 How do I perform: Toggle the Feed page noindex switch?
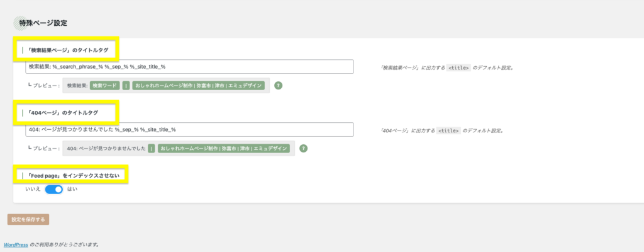click(54, 189)
